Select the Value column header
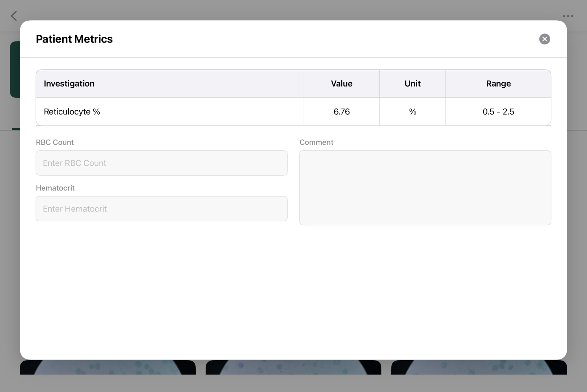Image resolution: width=587 pixels, height=392 pixels. [x=342, y=83]
